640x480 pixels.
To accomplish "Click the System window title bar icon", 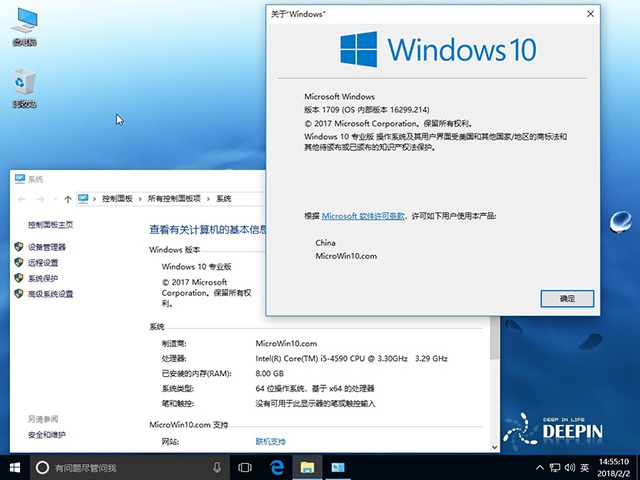I will tap(19, 178).
